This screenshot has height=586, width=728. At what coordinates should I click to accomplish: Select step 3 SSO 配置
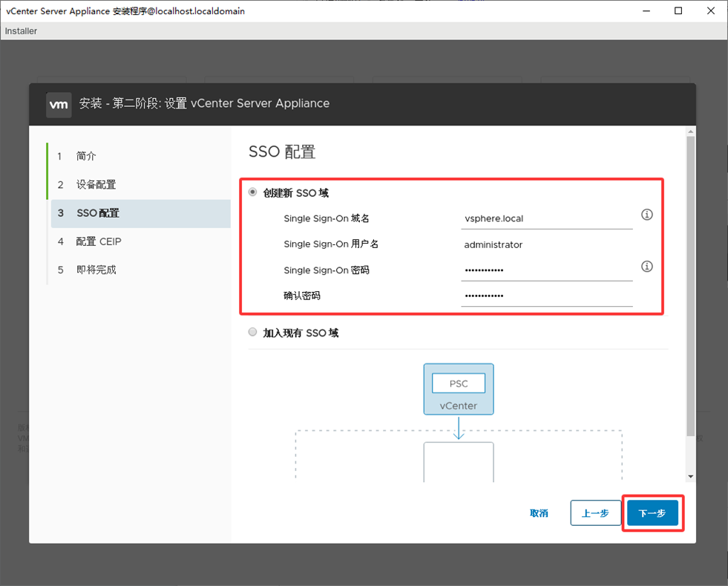click(x=97, y=213)
